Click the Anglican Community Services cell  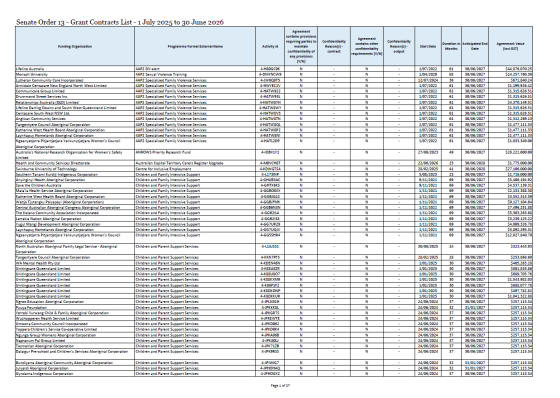click(75, 119)
